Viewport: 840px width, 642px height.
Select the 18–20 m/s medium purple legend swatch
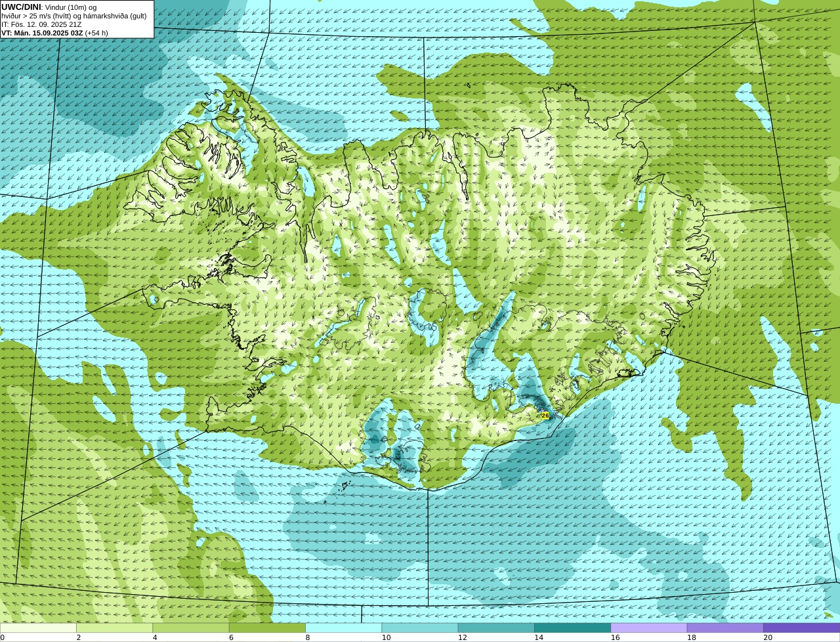click(x=725, y=628)
